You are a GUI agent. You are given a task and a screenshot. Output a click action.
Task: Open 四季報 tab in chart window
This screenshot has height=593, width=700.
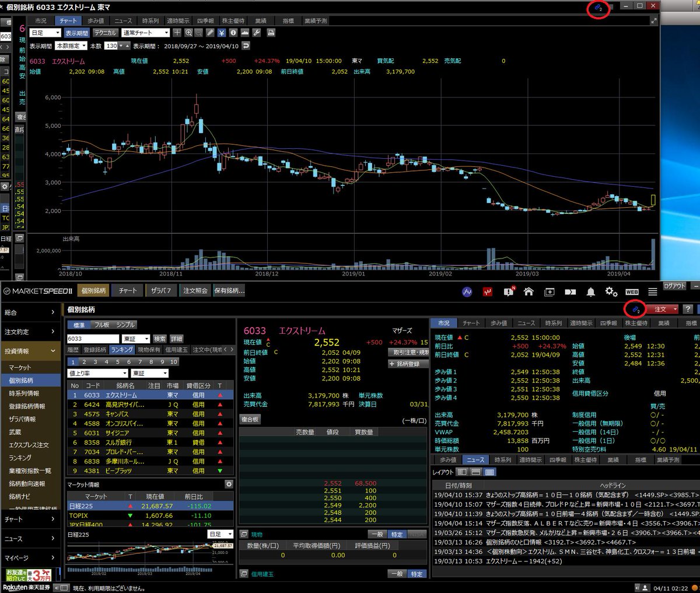coord(205,20)
